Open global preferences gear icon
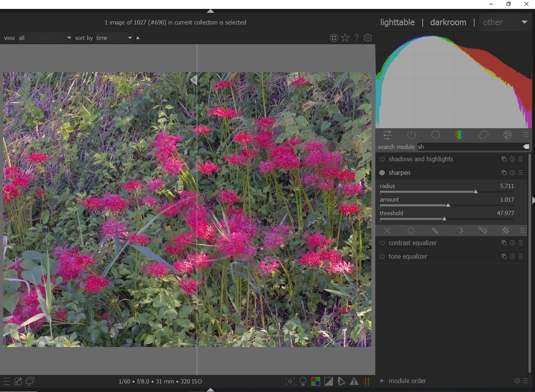Viewport: 535px width, 392px height. point(368,38)
